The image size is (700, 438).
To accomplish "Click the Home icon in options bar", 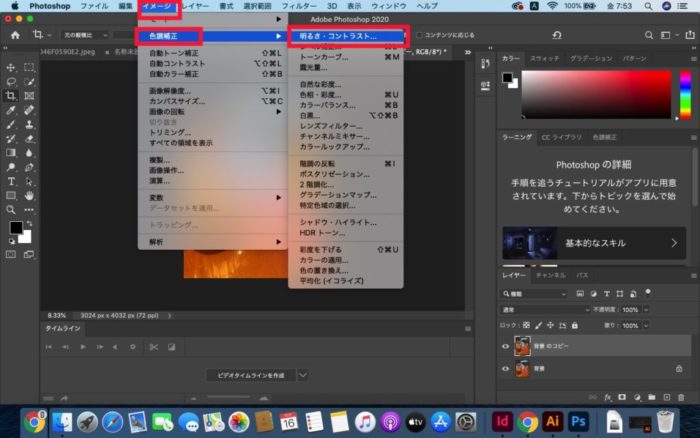I will click(15, 35).
